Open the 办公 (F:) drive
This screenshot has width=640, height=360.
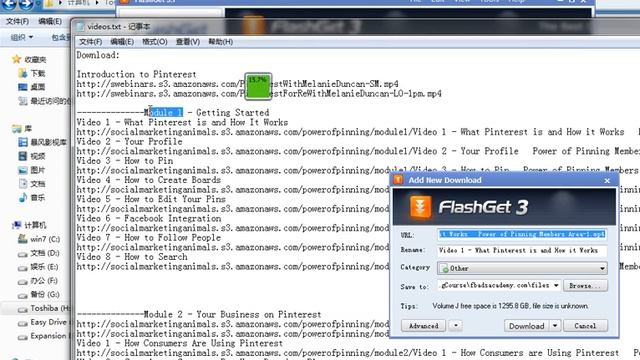(x=38, y=281)
